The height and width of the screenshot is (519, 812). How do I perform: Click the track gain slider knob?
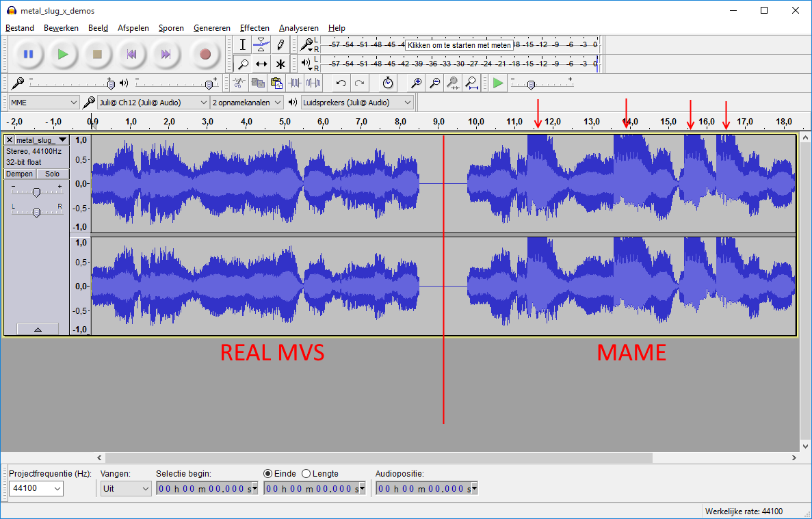(36, 192)
